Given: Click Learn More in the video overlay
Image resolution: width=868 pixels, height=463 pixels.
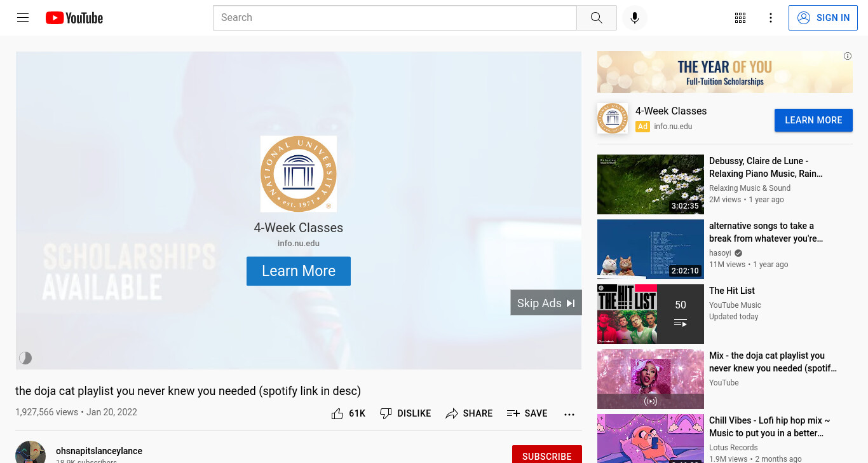Looking at the screenshot, I should [299, 271].
